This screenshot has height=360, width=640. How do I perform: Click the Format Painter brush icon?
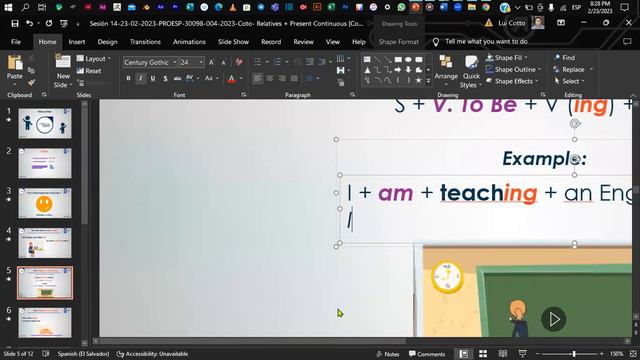[31, 83]
